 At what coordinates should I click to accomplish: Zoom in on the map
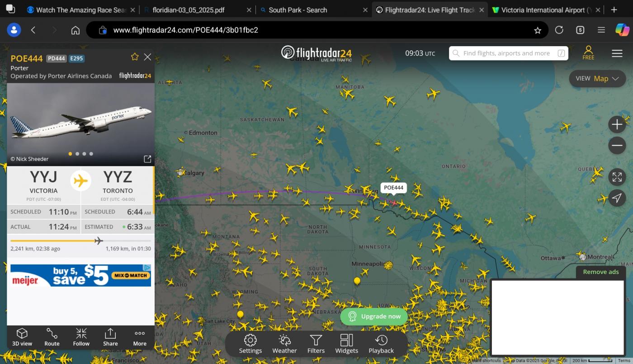617,124
